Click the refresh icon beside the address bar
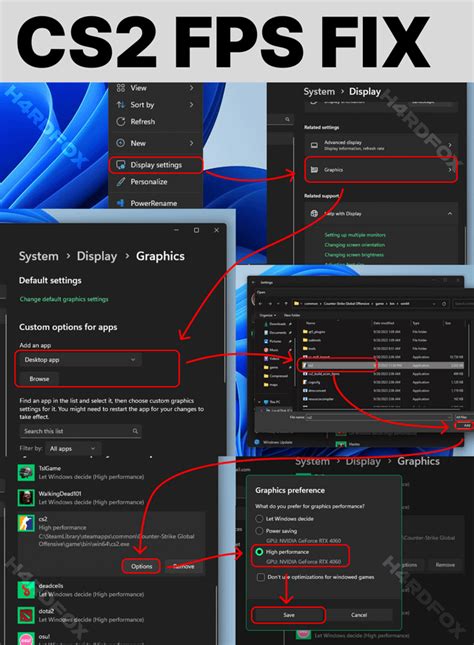This screenshot has height=645, width=474. [x=444, y=304]
